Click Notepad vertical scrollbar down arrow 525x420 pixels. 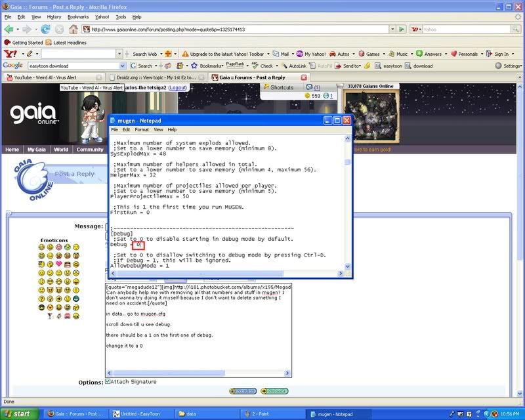click(x=347, y=266)
